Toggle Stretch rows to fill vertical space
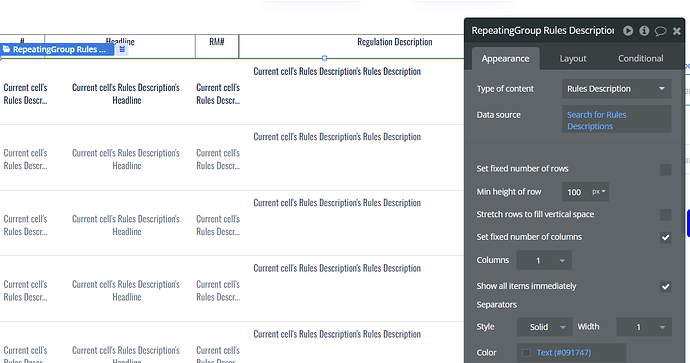Image resolution: width=690 pixels, height=363 pixels. (x=665, y=215)
